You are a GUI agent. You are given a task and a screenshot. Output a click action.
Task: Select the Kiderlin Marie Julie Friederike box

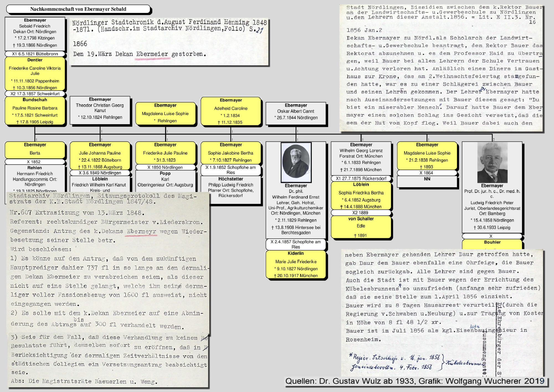tap(296, 265)
